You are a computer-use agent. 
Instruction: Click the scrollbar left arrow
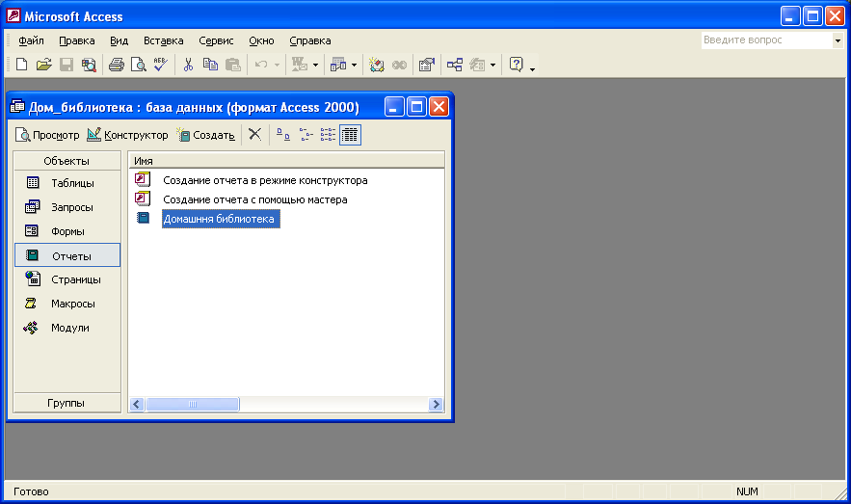(x=137, y=404)
